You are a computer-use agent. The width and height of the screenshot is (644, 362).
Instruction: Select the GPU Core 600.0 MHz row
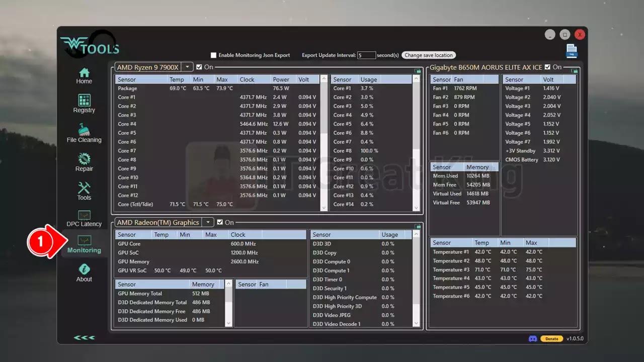point(211,244)
